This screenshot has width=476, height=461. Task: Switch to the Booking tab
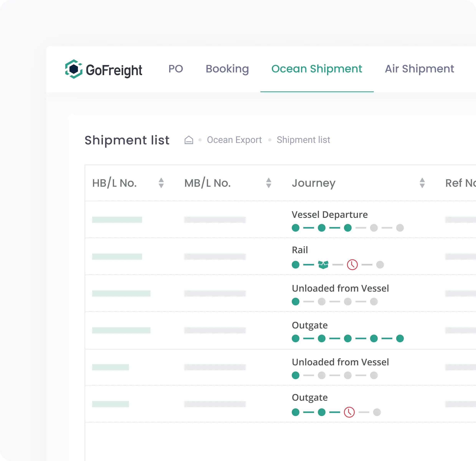pyautogui.click(x=227, y=69)
